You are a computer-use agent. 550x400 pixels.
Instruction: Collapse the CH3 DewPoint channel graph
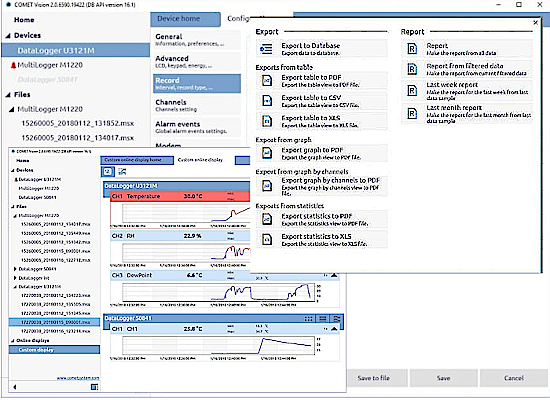tap(334, 275)
